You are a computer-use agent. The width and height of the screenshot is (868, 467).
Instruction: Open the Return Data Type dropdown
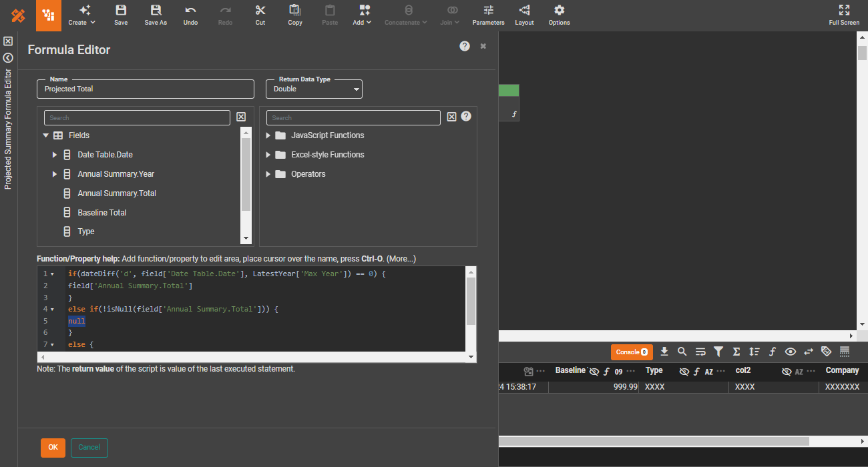314,89
